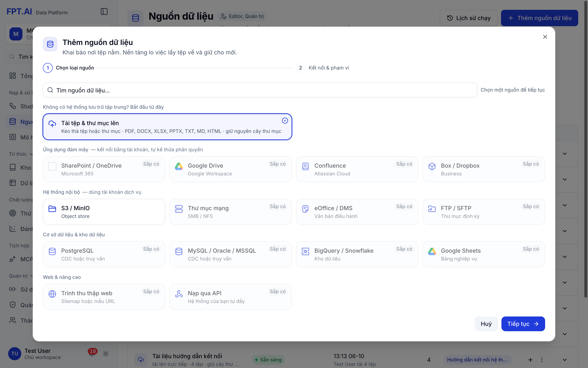This screenshot has width=588, height=368.
Task: Click the checkmark on the upload card
Action: click(x=285, y=121)
